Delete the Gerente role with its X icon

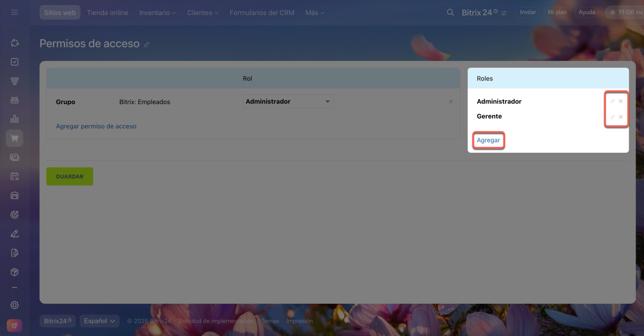click(621, 117)
